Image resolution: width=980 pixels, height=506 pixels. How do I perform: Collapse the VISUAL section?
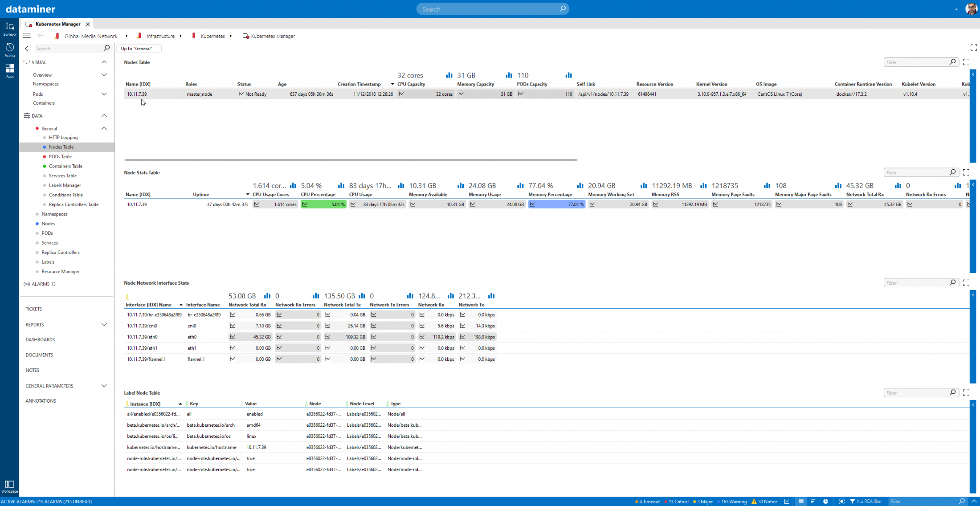coord(104,62)
